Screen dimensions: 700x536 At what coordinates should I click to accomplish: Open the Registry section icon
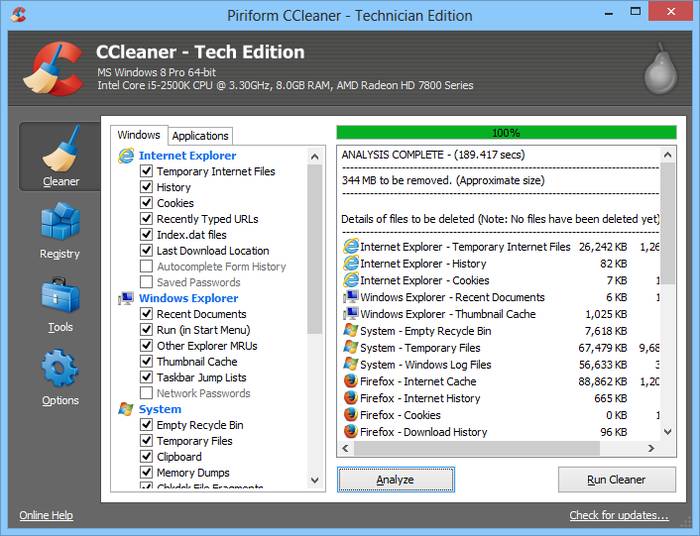[x=60, y=223]
